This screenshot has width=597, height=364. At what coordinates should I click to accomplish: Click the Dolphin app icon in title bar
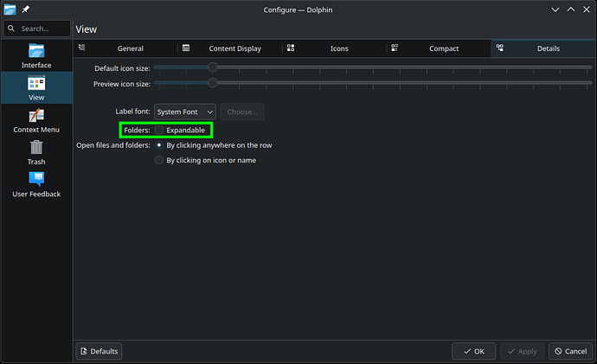point(10,10)
